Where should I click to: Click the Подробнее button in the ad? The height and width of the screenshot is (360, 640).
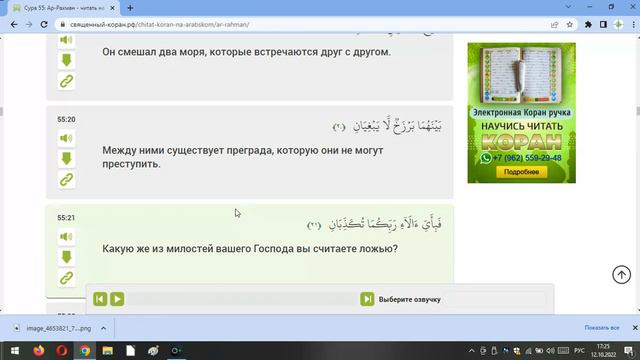pos(522,172)
